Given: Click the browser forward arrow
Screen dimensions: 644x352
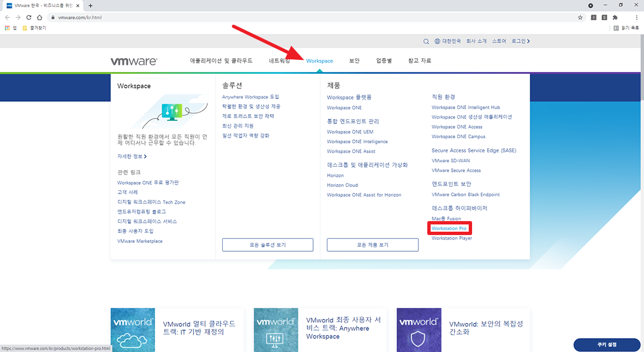Looking at the screenshot, I should [x=18, y=17].
